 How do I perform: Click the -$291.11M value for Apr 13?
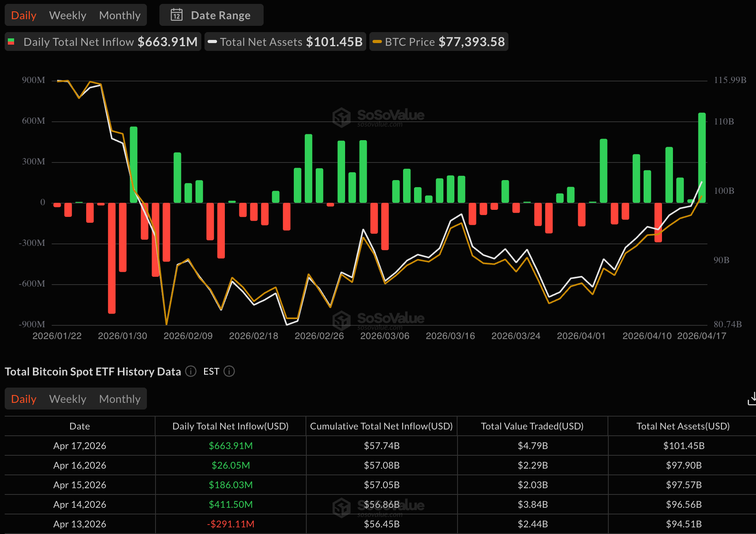[231, 524]
